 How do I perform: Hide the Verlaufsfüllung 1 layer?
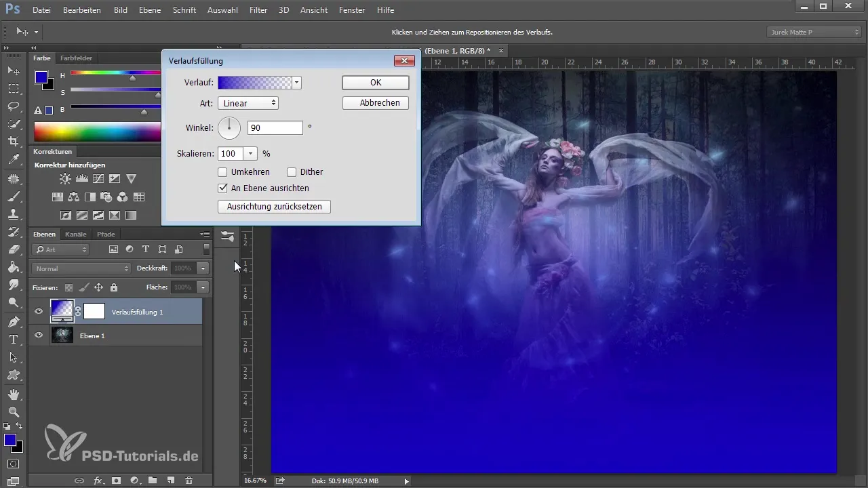click(x=39, y=312)
